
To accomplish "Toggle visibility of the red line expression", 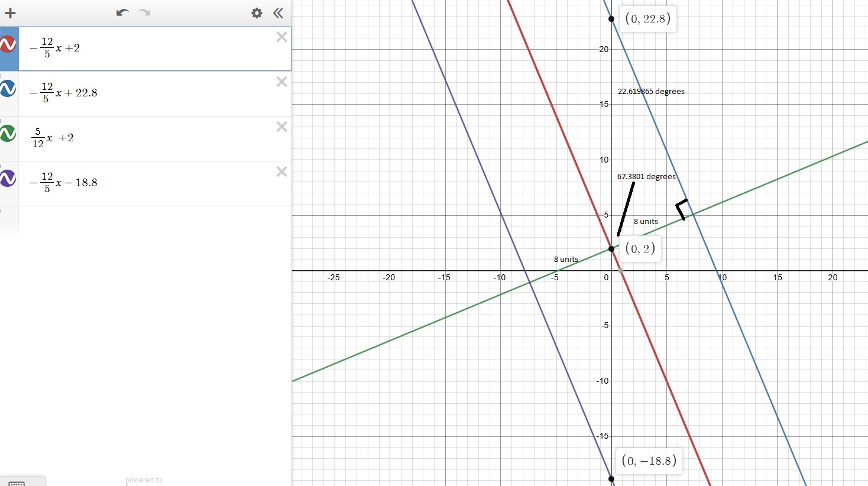I will point(8,44).
